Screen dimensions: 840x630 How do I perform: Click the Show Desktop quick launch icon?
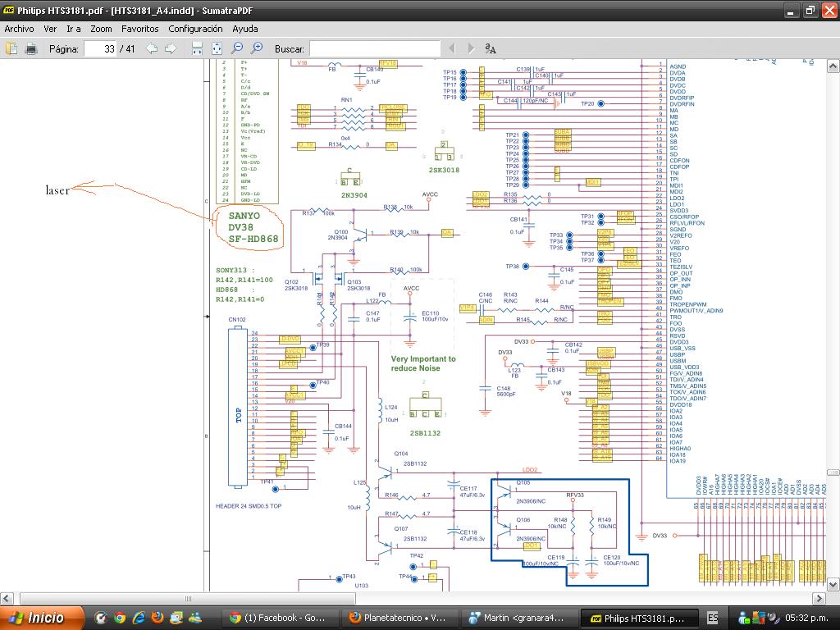[176, 618]
